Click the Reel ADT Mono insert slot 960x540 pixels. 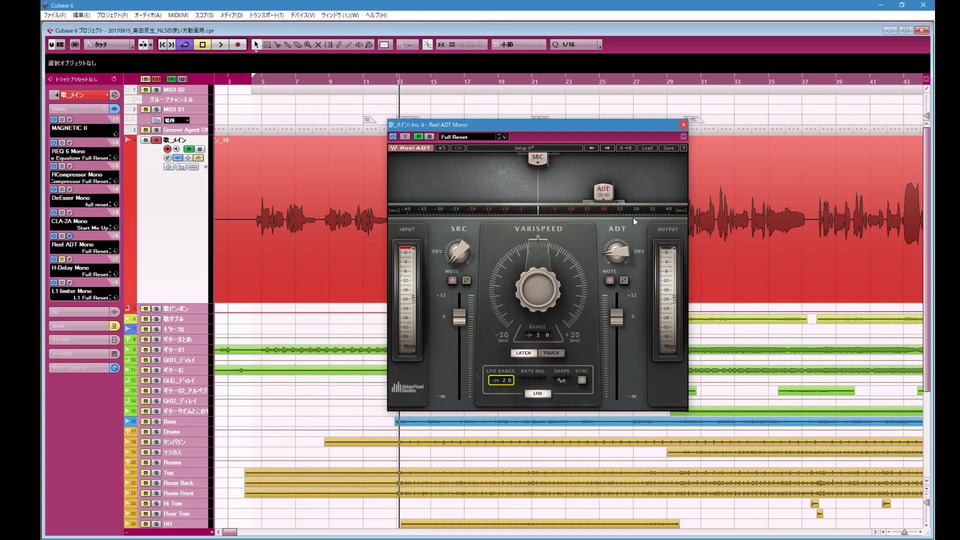click(84, 247)
